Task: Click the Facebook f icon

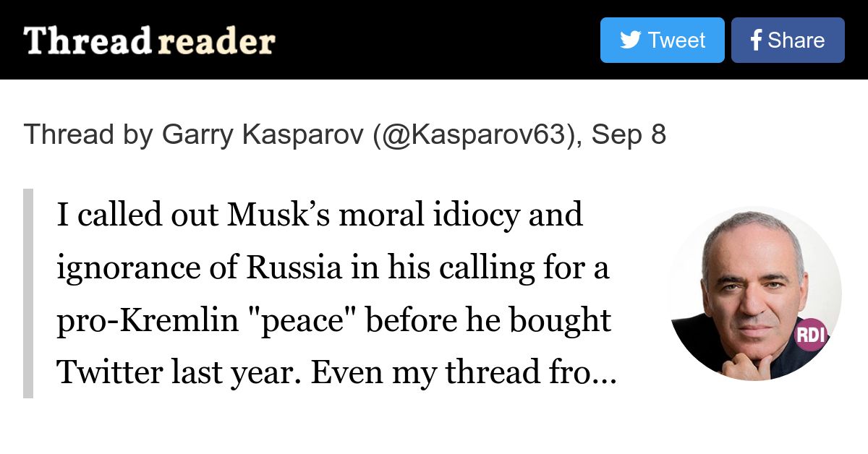Action: click(x=756, y=40)
